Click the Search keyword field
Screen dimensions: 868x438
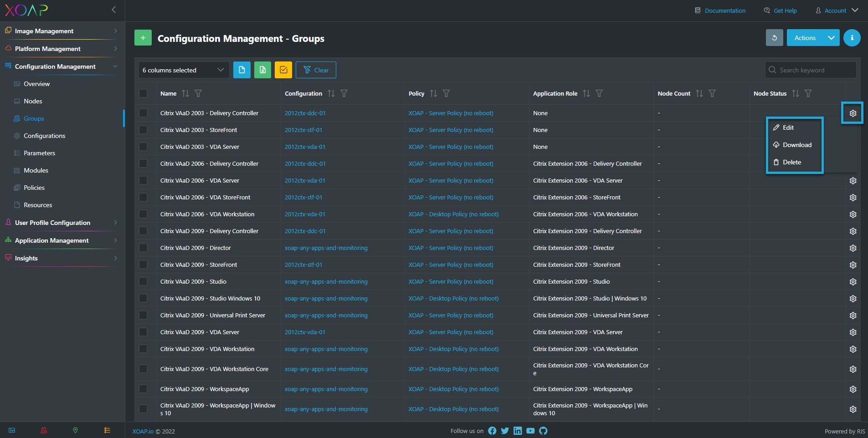pyautogui.click(x=810, y=70)
